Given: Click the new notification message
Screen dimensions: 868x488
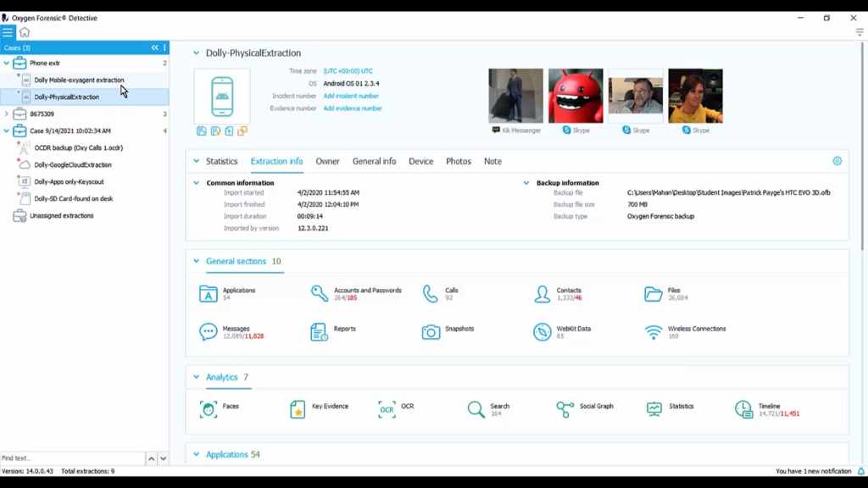Looking at the screenshot, I should coord(813,471).
